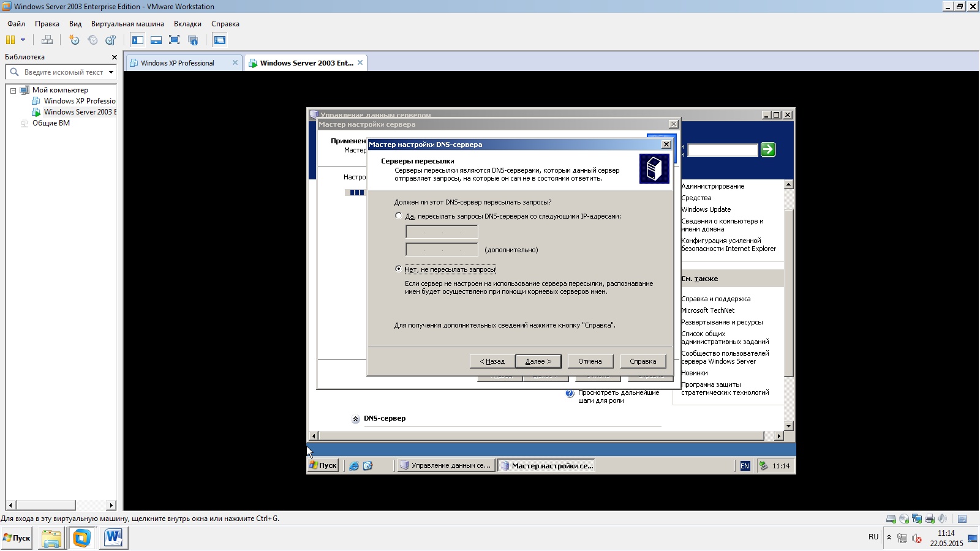Screen dimensions: 980x551
Task: Open the Microsoft TechNet link
Action: (707, 310)
